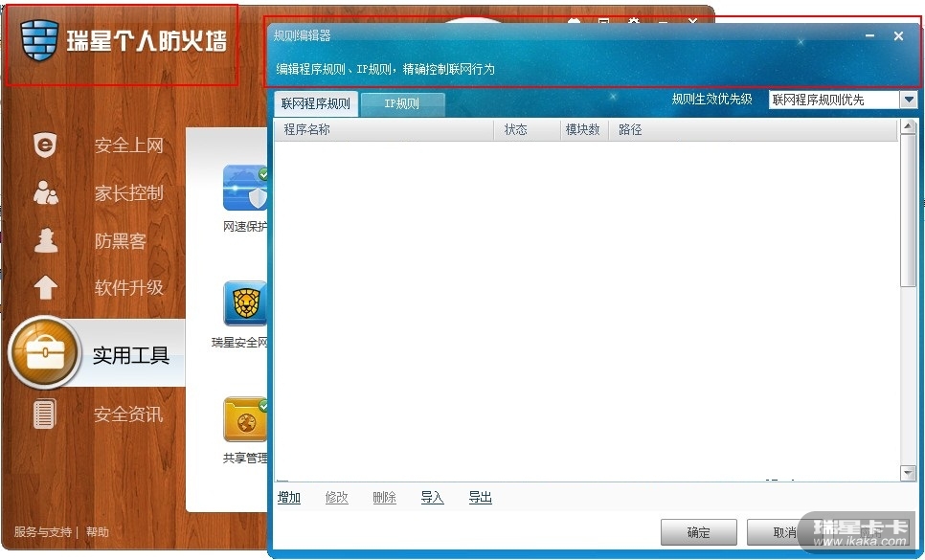Click the 导出 link
This screenshot has height=560, width=925.
tap(480, 498)
